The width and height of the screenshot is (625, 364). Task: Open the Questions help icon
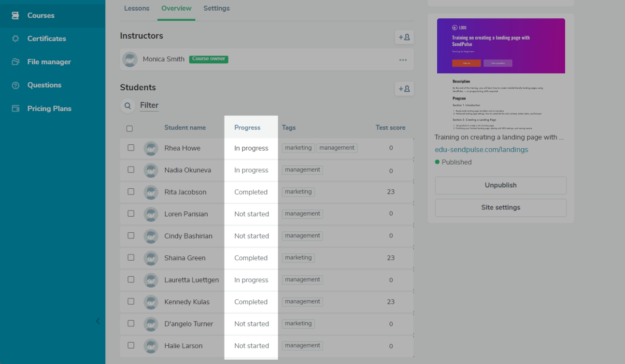[x=15, y=85]
